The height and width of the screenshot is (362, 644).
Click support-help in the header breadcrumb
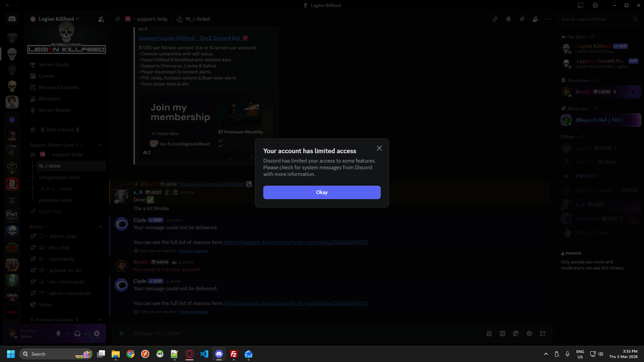152,19
